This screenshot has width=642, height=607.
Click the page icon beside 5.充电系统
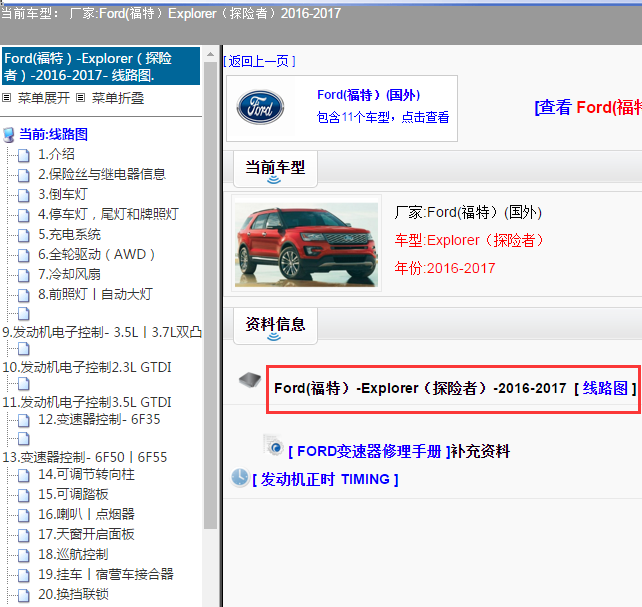[x=24, y=235]
